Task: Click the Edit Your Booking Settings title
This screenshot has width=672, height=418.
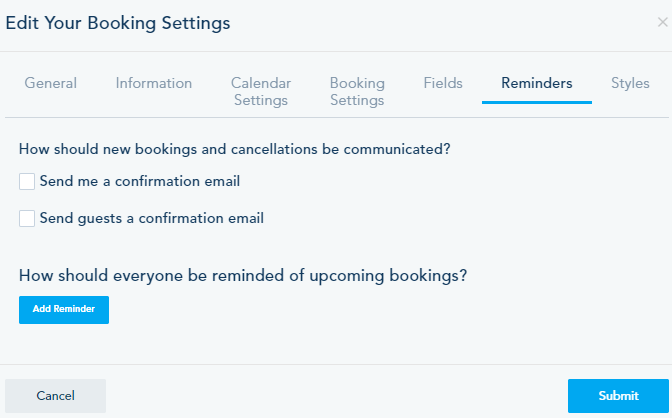Action: tap(118, 22)
